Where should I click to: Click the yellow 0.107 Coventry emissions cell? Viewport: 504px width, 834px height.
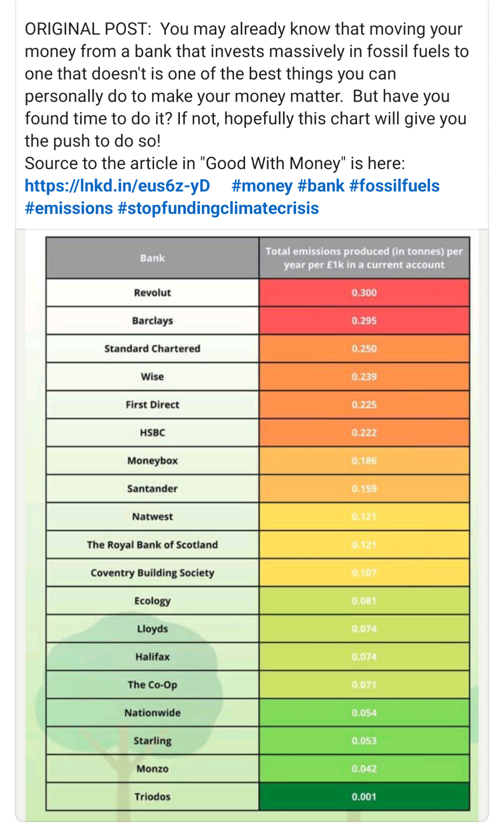pyautogui.click(x=364, y=573)
